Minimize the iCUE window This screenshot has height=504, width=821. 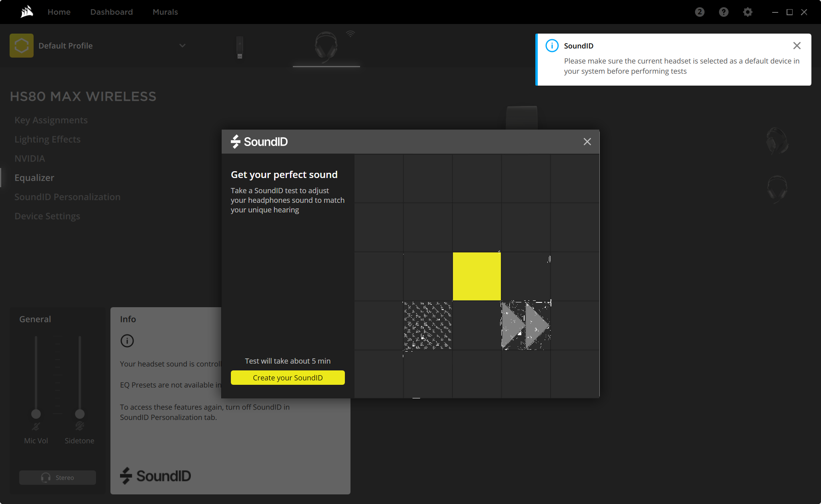(775, 12)
